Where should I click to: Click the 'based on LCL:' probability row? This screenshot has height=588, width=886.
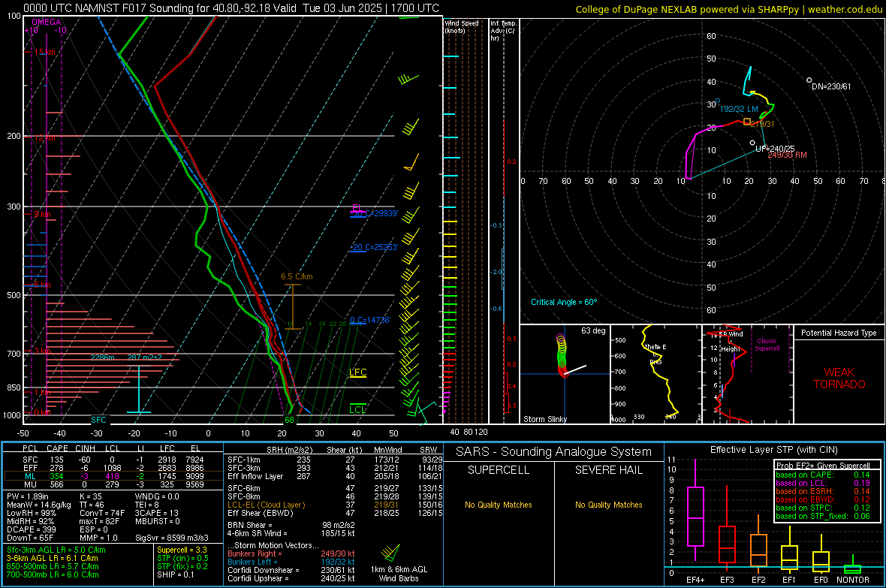pyautogui.click(x=823, y=483)
